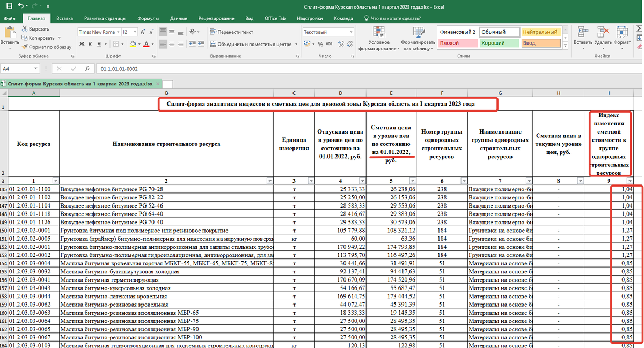The width and height of the screenshot is (644, 348).
Task: Increase decimal places
Action: 340,45
